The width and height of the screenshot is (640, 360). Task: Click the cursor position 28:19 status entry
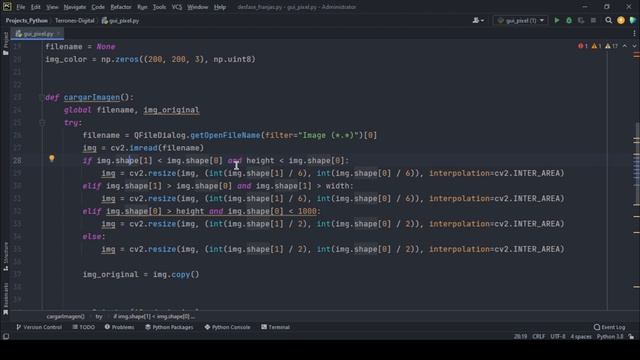520,336
